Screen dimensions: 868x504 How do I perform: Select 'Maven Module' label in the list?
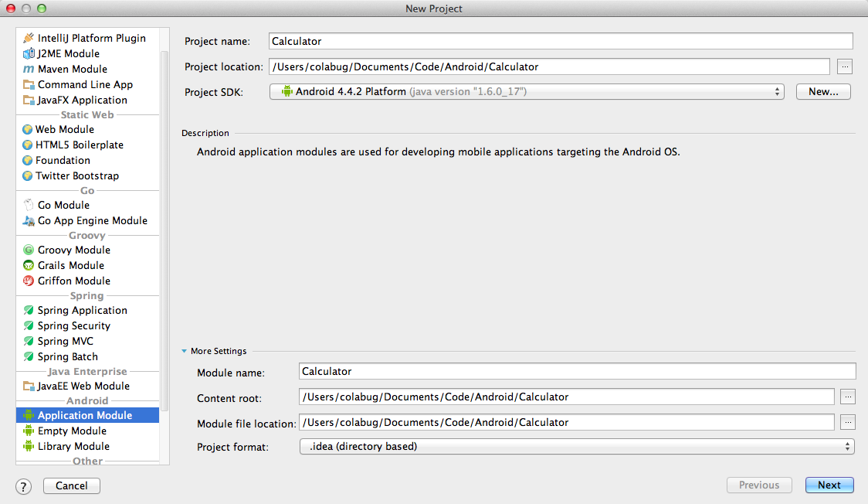click(73, 70)
